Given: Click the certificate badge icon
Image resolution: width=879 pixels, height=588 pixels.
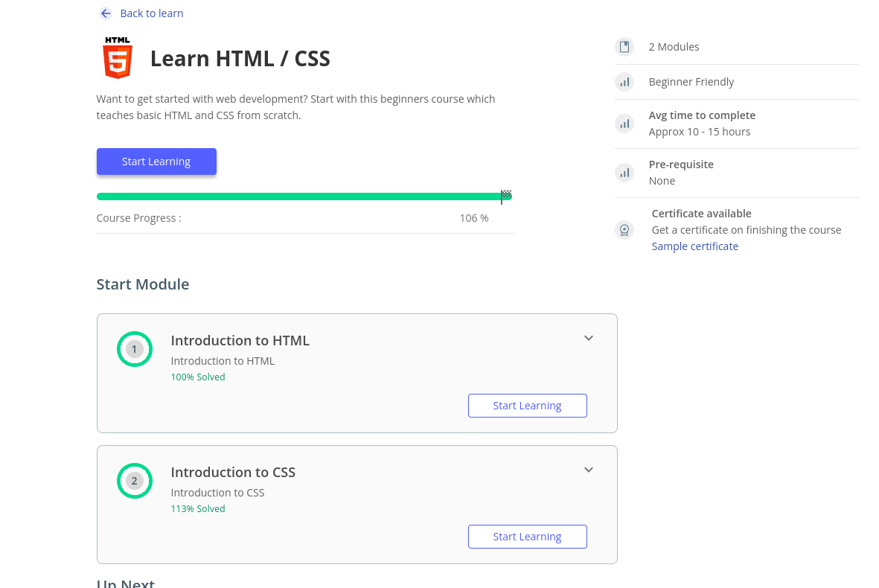Looking at the screenshot, I should click(624, 230).
